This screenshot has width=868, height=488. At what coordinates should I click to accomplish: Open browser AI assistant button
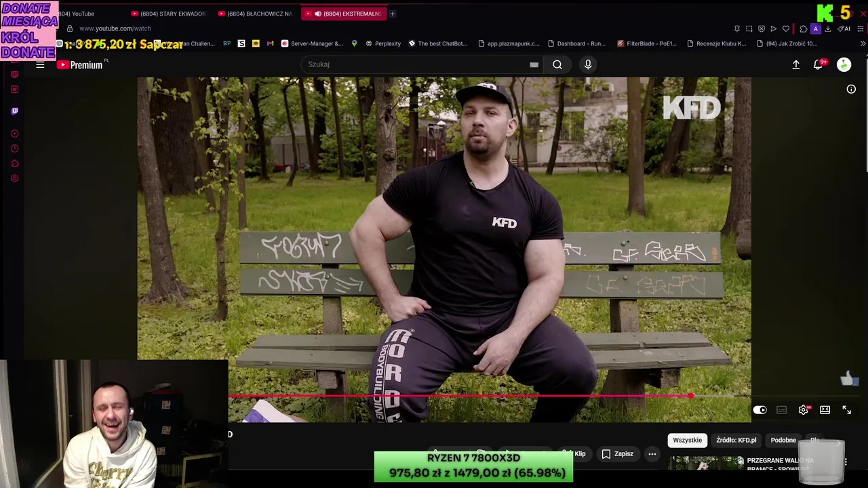coord(844,28)
